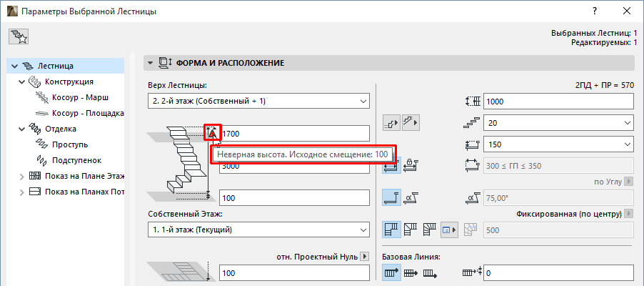Open the turning settings popup with blue list icon
644x286 pixels.
point(450,230)
